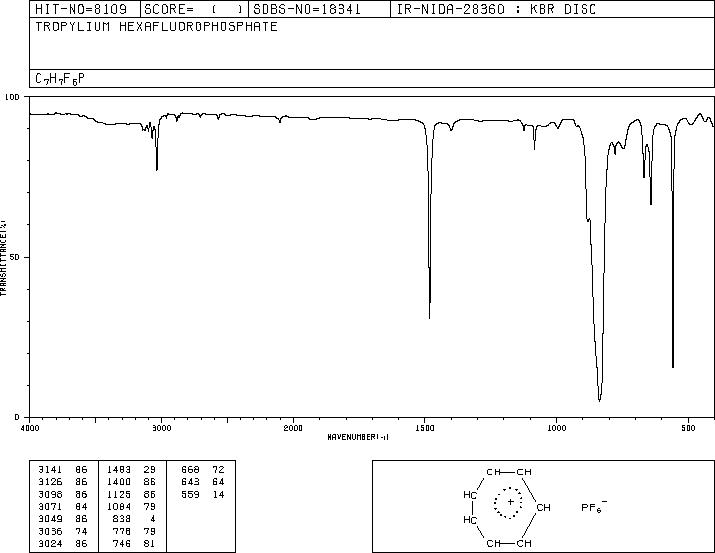Click the 643 peak table entry

(190, 482)
